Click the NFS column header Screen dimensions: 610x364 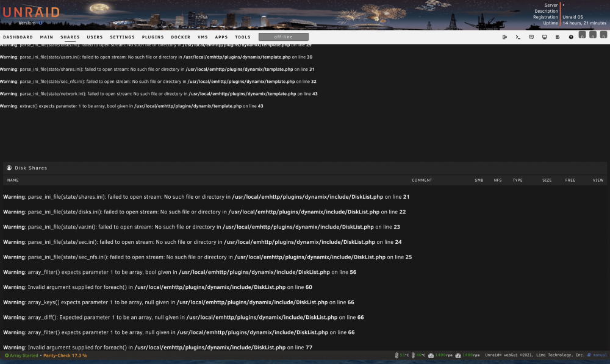(x=498, y=180)
